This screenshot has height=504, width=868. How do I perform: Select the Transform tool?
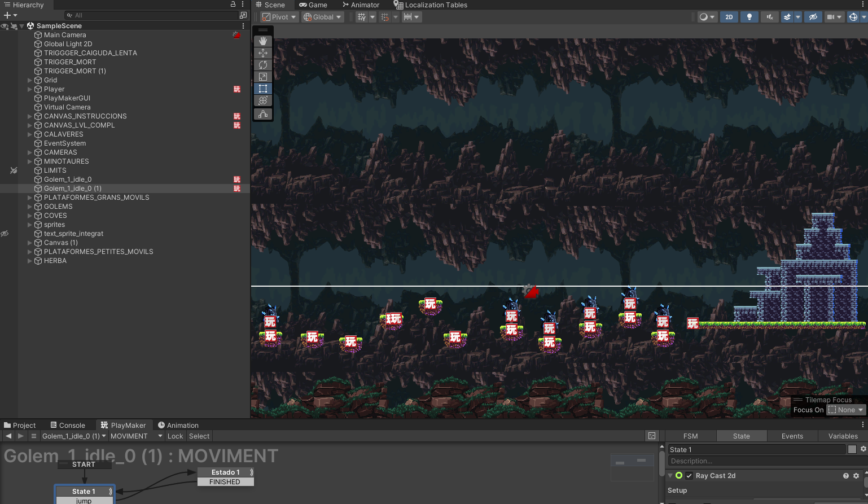263,100
